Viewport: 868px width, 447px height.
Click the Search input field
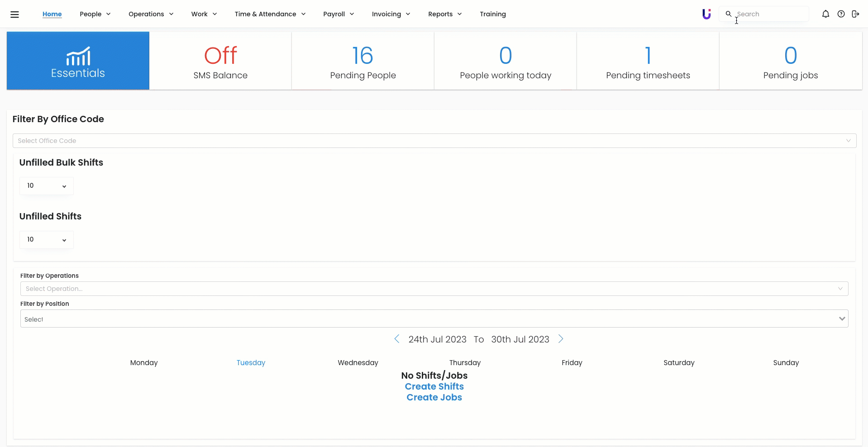coord(769,14)
